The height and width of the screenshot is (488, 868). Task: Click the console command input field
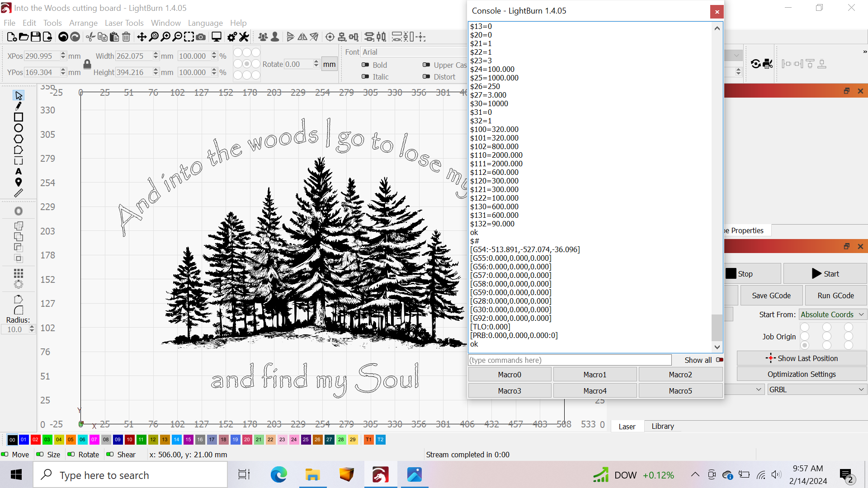(570, 360)
